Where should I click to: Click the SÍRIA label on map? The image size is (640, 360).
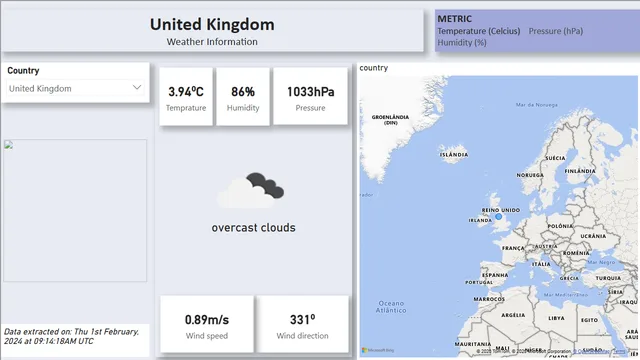click(615, 292)
